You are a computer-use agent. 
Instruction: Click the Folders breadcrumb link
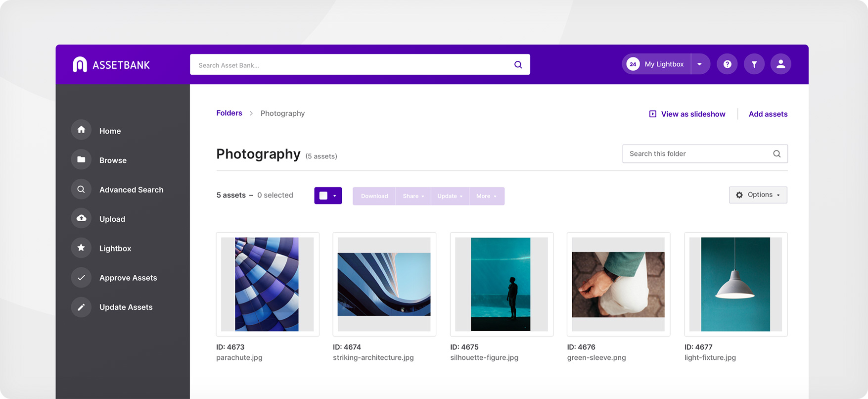click(229, 113)
